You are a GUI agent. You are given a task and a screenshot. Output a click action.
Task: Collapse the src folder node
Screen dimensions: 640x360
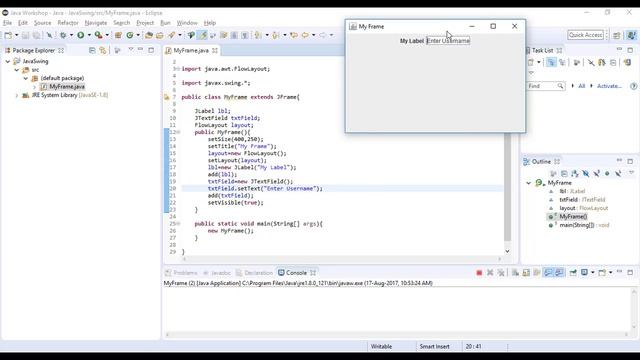(17, 70)
